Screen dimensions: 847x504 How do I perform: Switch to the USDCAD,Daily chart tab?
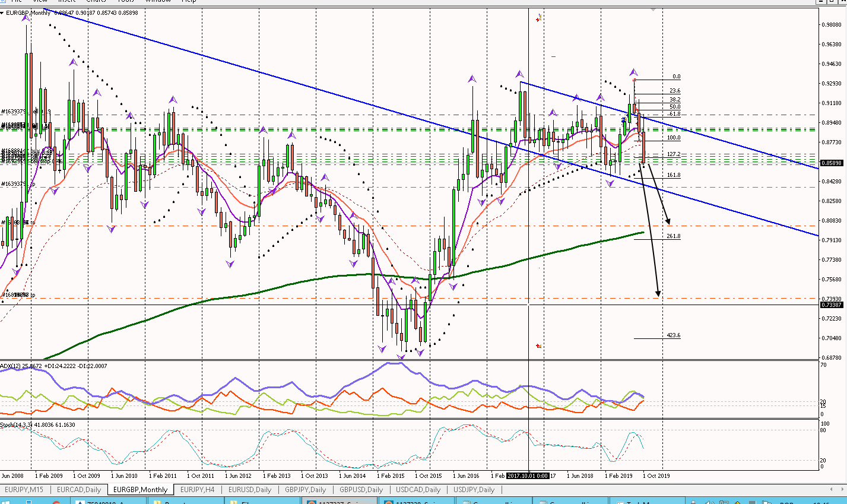point(418,490)
